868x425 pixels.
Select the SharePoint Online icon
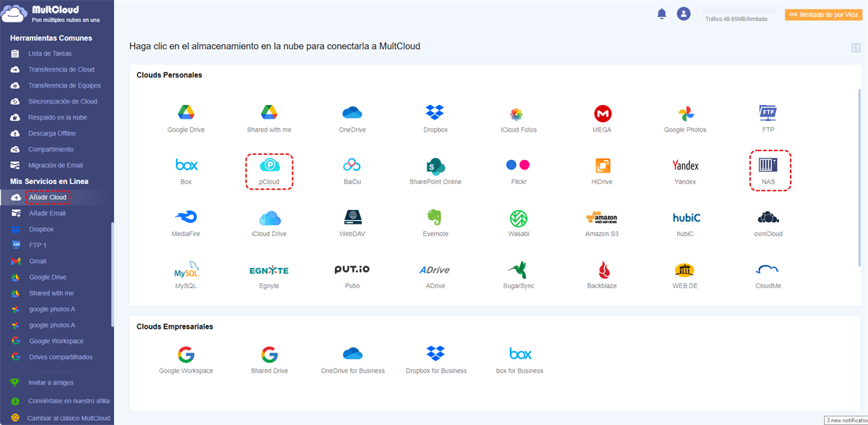point(435,166)
